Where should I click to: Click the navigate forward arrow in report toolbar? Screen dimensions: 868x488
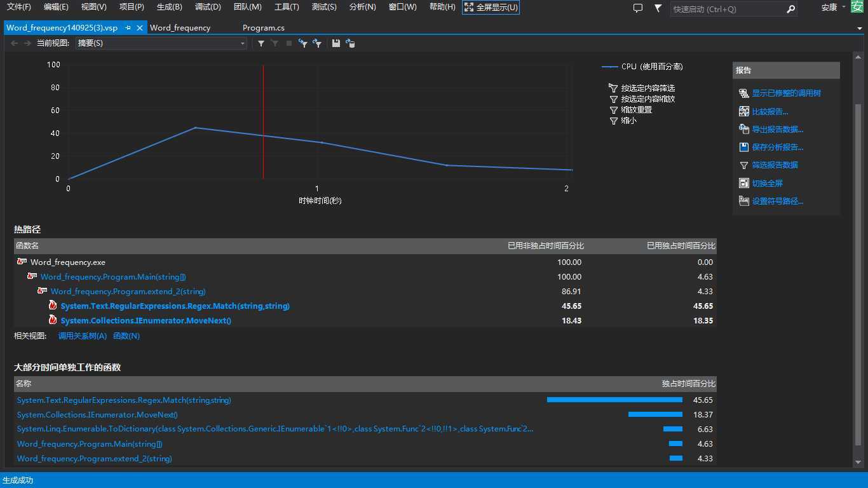coord(27,43)
